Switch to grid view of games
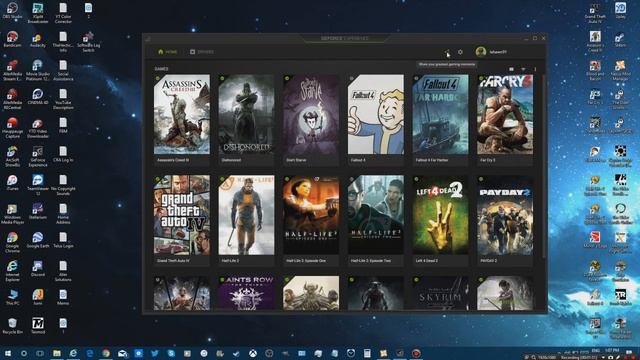Image resolution: width=640 pixels, height=360 pixels. tap(511, 69)
